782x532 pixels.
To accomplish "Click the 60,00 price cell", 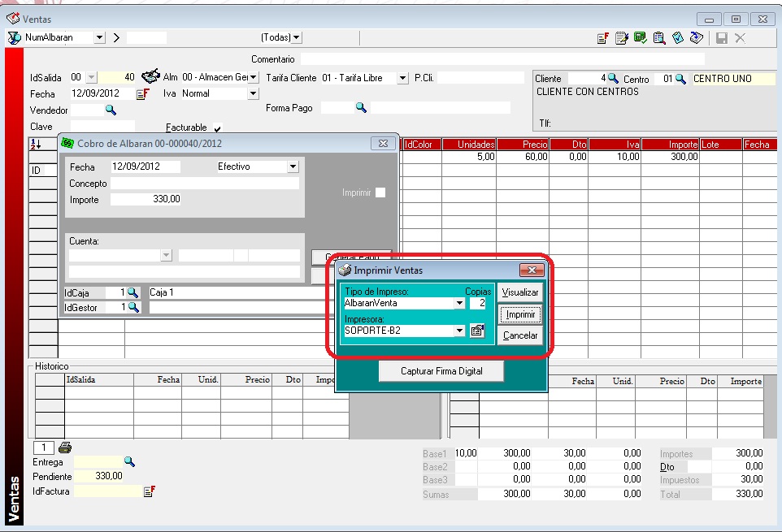I will [523, 157].
